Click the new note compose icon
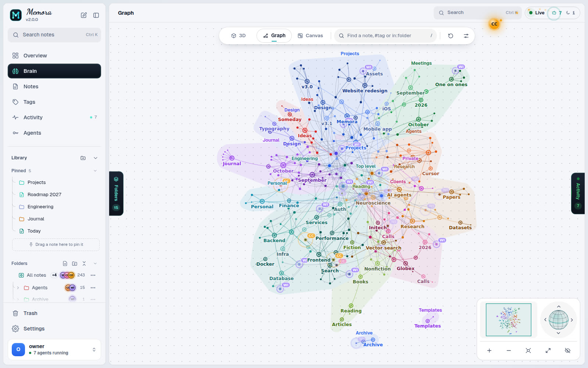 pos(84,15)
